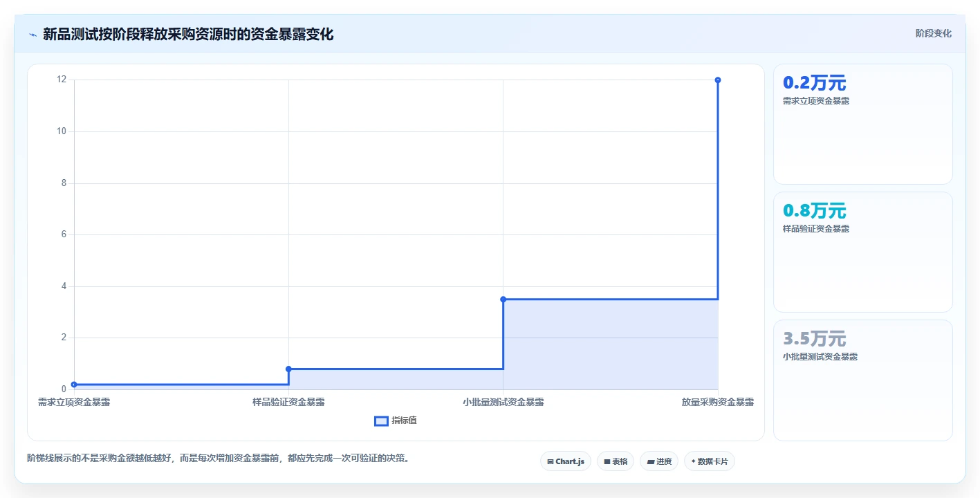
Task: Click the 0.8万元 value text
Action: [814, 211]
